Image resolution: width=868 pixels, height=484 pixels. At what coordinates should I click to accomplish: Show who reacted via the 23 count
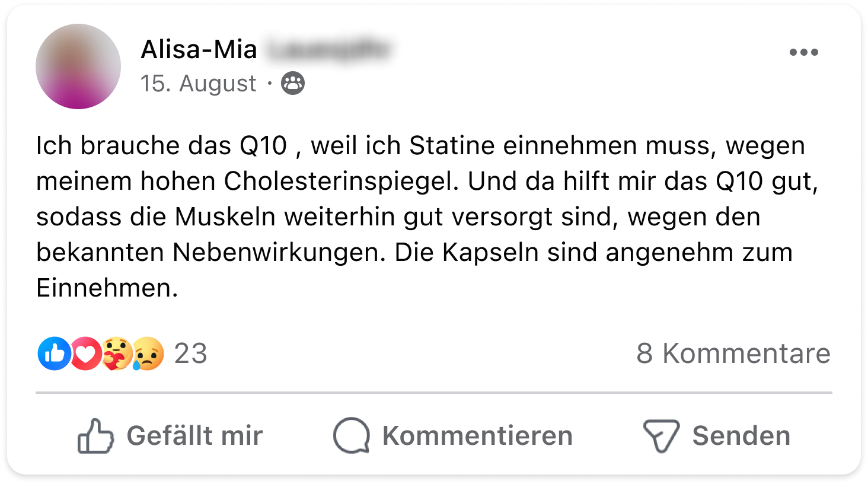(191, 354)
